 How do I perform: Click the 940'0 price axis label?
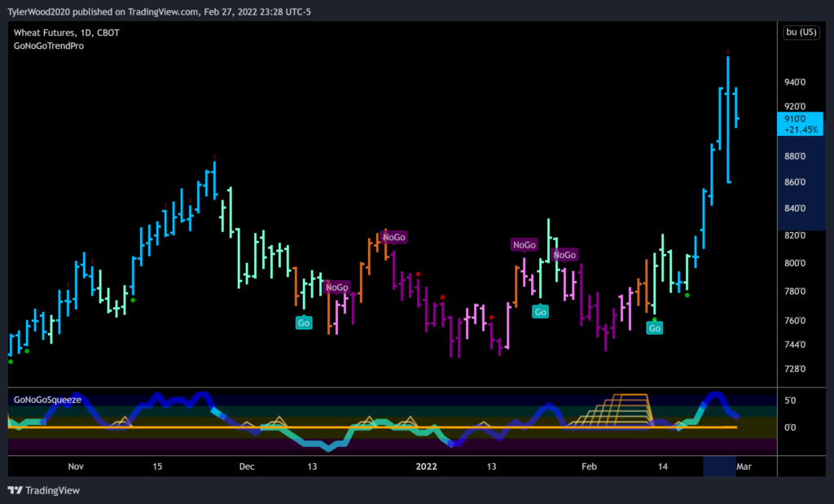795,82
